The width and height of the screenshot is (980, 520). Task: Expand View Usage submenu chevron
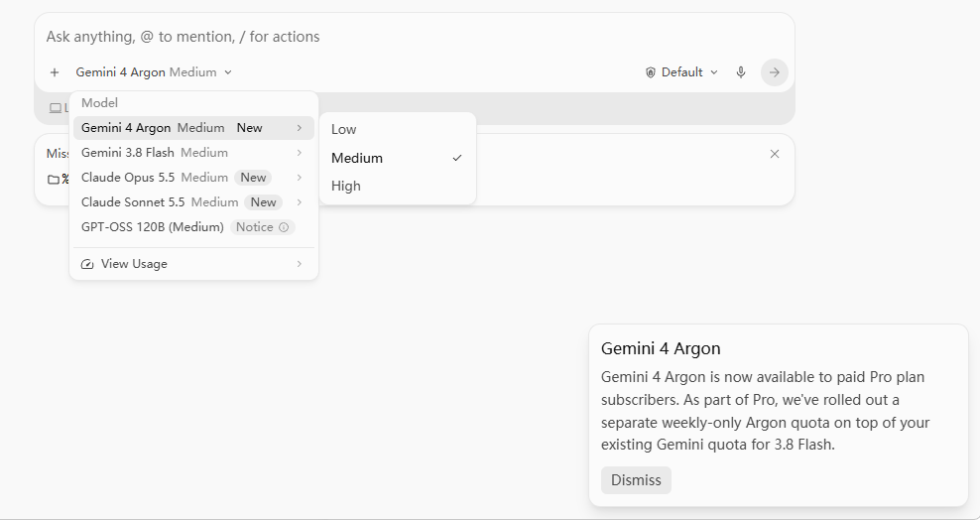300,264
